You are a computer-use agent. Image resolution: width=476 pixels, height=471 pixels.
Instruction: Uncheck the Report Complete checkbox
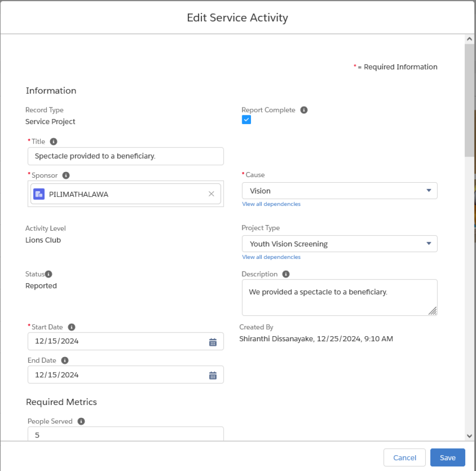(246, 119)
